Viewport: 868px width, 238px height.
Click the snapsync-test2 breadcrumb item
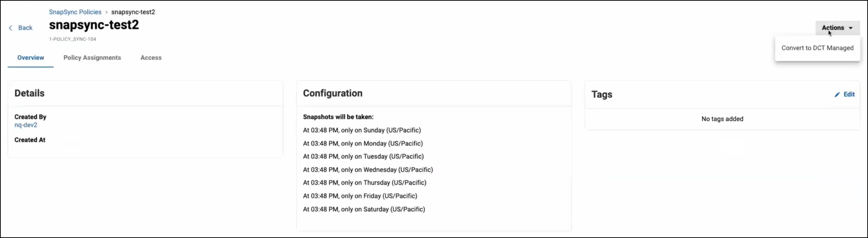pyautogui.click(x=133, y=12)
